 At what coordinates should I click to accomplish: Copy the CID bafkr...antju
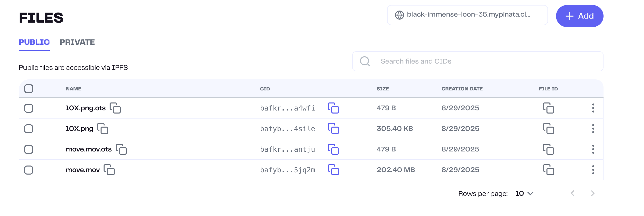[333, 149]
